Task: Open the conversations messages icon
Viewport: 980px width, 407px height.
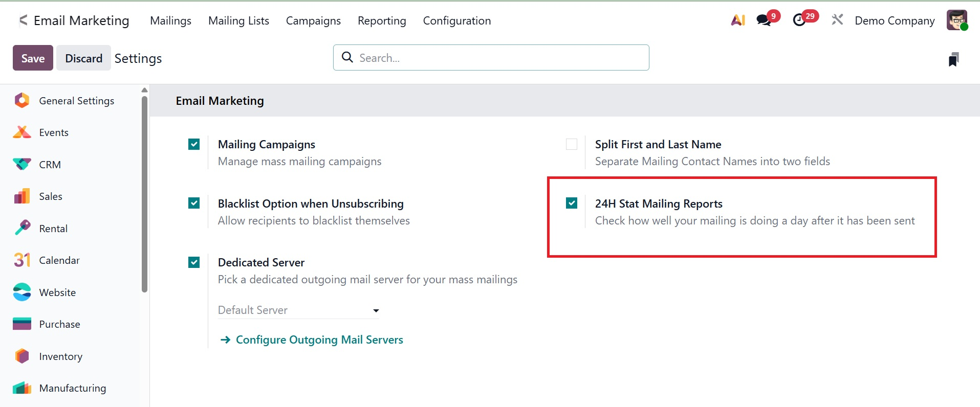Action: tap(764, 20)
